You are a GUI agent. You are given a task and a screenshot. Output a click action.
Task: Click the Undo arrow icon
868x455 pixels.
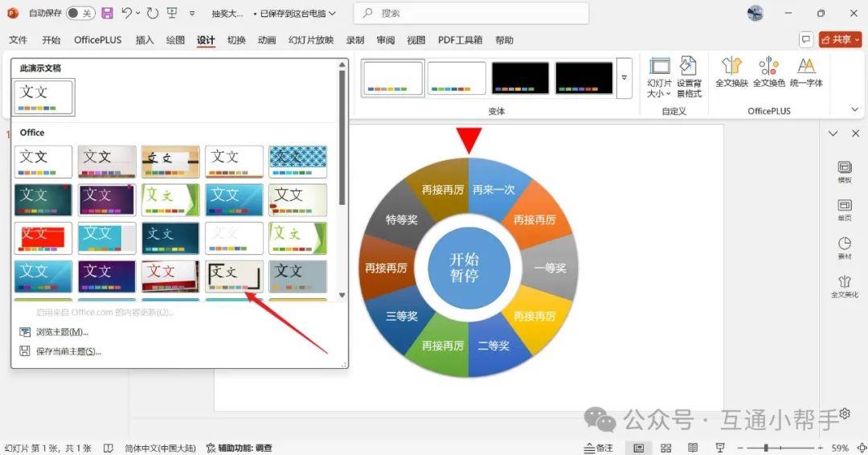tap(127, 13)
